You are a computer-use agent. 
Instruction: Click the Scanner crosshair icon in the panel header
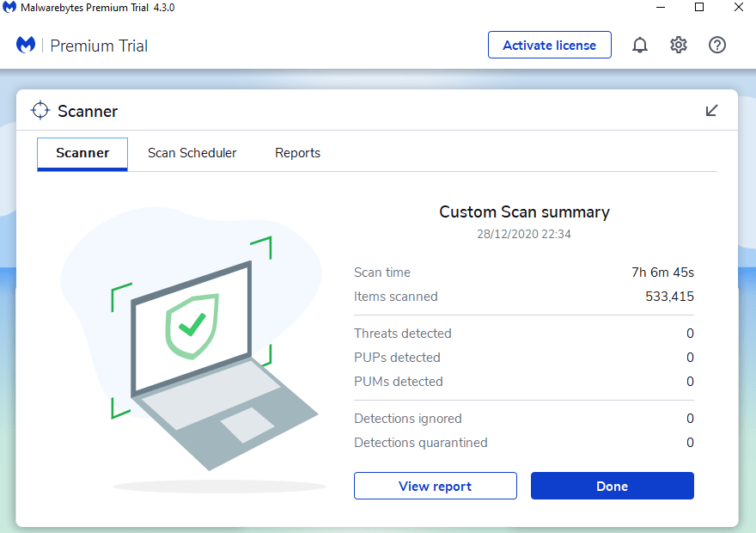40,110
